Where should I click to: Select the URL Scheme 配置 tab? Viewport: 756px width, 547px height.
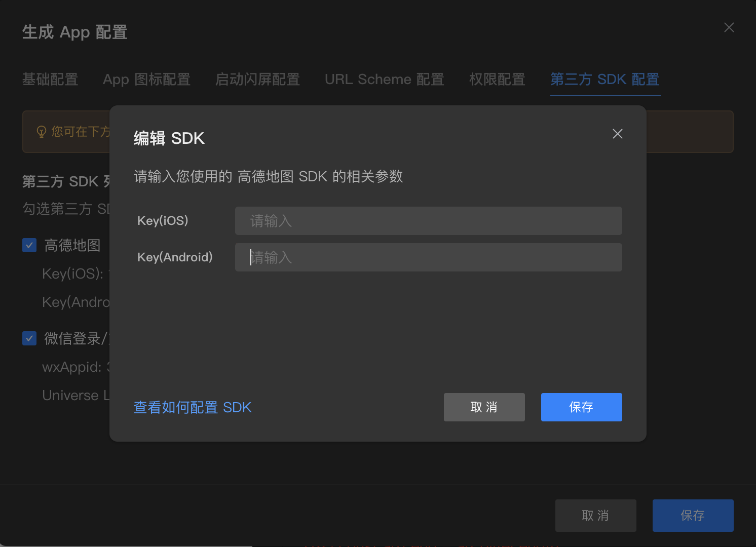[384, 80]
